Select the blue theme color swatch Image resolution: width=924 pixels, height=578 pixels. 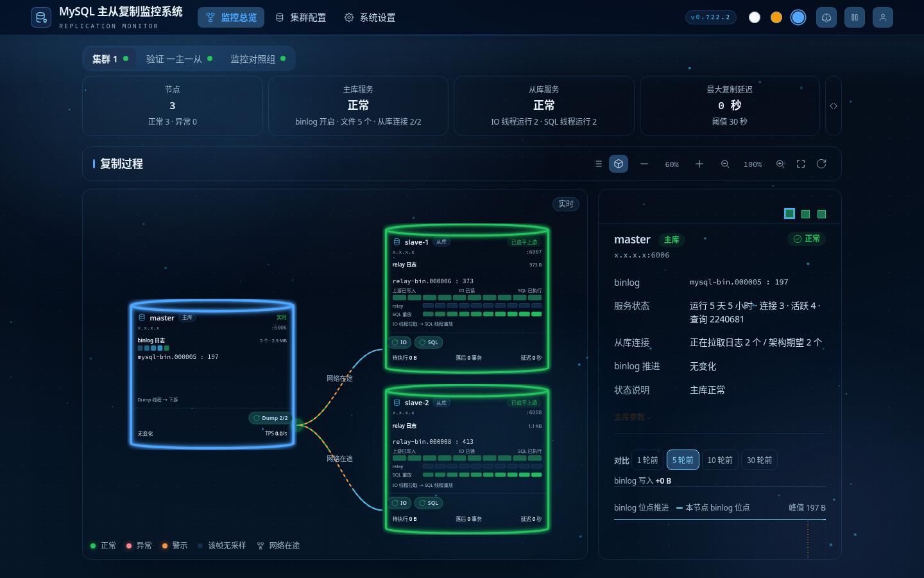[798, 17]
